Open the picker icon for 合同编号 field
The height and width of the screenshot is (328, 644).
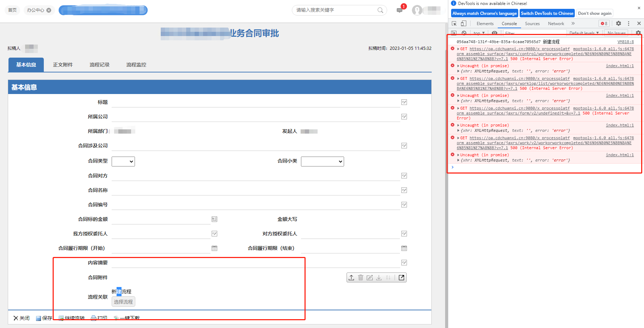404,205
